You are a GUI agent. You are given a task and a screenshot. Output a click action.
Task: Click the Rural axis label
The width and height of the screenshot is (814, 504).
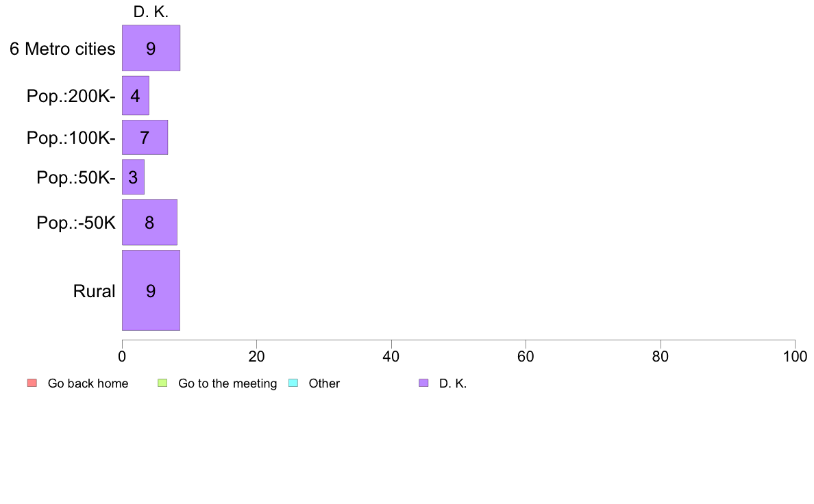(x=94, y=291)
